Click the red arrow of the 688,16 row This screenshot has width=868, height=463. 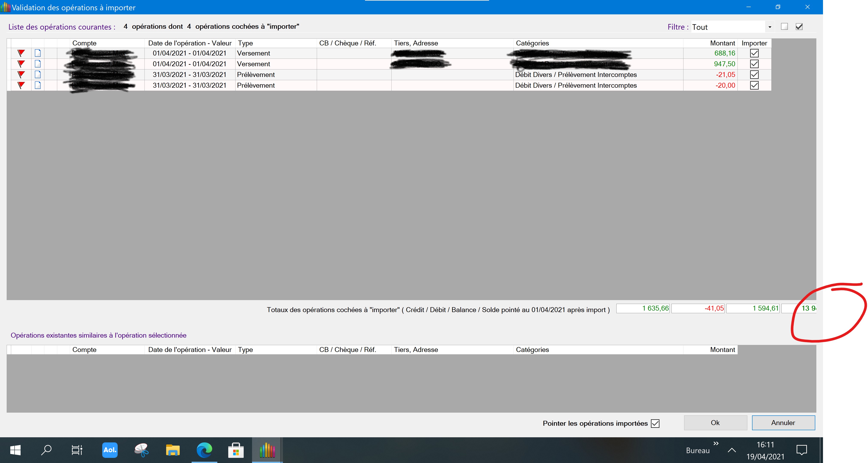click(21, 53)
